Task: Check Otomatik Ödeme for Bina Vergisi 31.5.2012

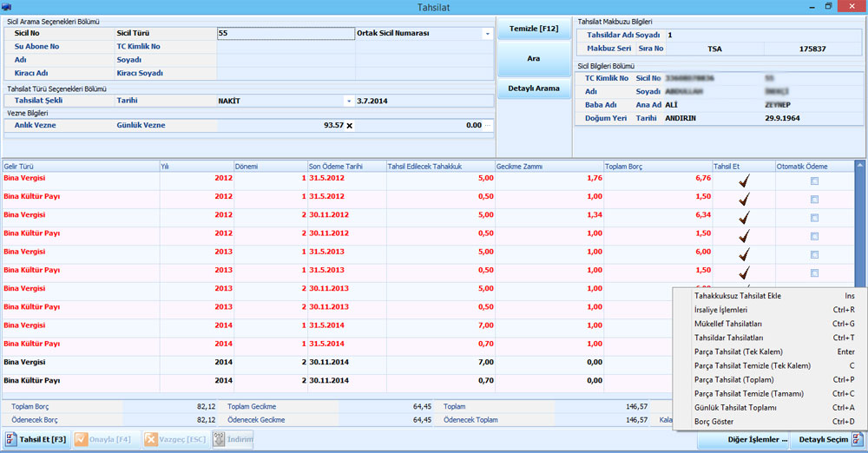Action: tap(814, 181)
